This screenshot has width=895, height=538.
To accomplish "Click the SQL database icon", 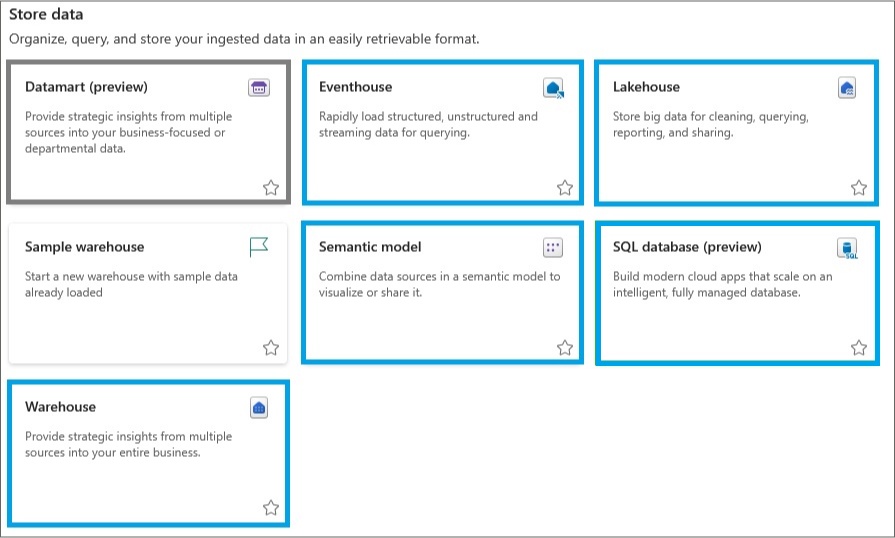I will (x=847, y=248).
